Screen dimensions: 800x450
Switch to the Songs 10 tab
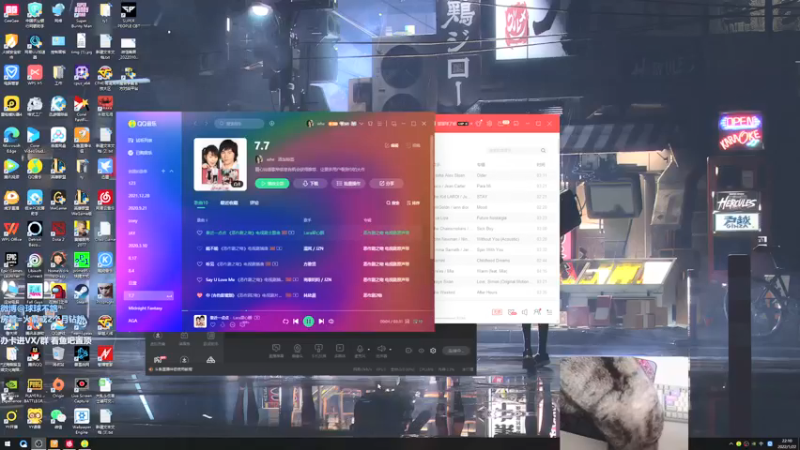click(x=201, y=203)
